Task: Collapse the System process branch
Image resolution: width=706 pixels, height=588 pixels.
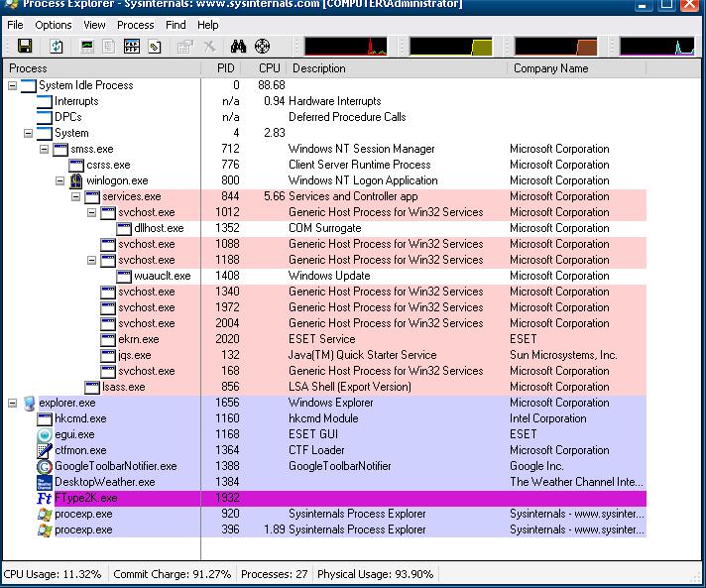Action: point(29,133)
